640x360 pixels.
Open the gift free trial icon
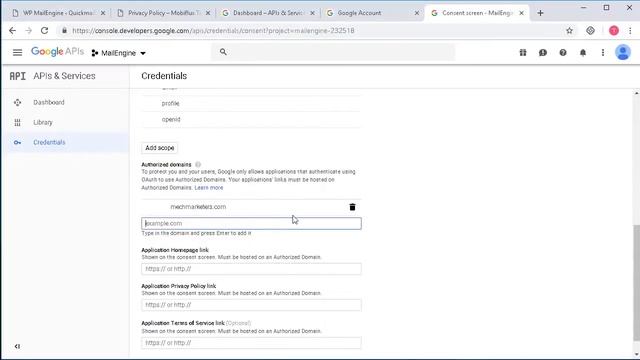click(x=523, y=52)
